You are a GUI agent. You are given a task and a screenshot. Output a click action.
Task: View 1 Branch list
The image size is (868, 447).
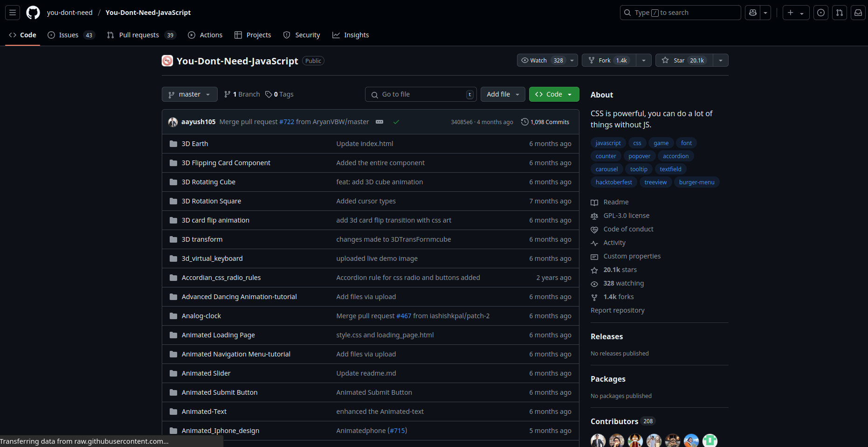(x=242, y=94)
